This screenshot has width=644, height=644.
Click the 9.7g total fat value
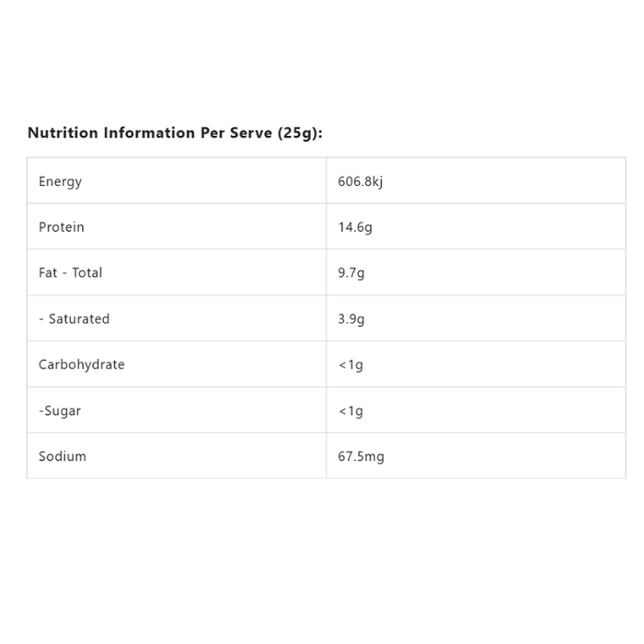(x=351, y=273)
